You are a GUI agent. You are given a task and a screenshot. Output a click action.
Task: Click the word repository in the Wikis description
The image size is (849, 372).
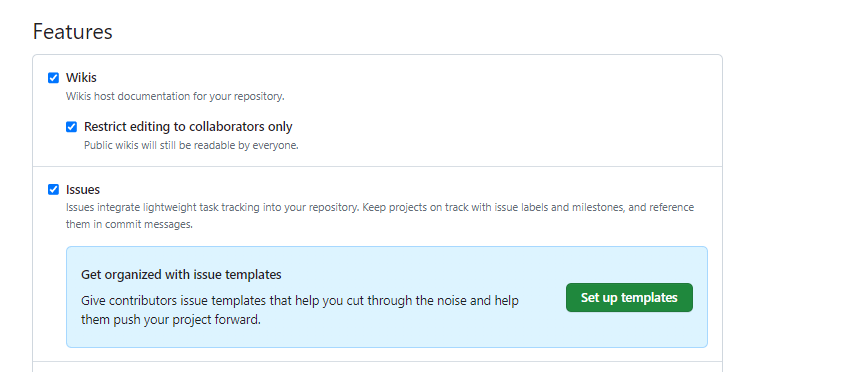pos(262,97)
